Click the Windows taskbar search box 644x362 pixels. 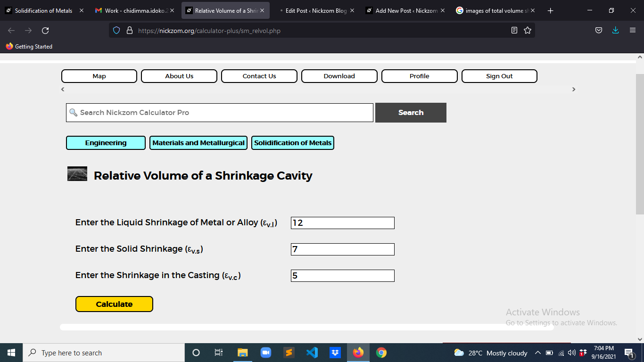[104, 353]
